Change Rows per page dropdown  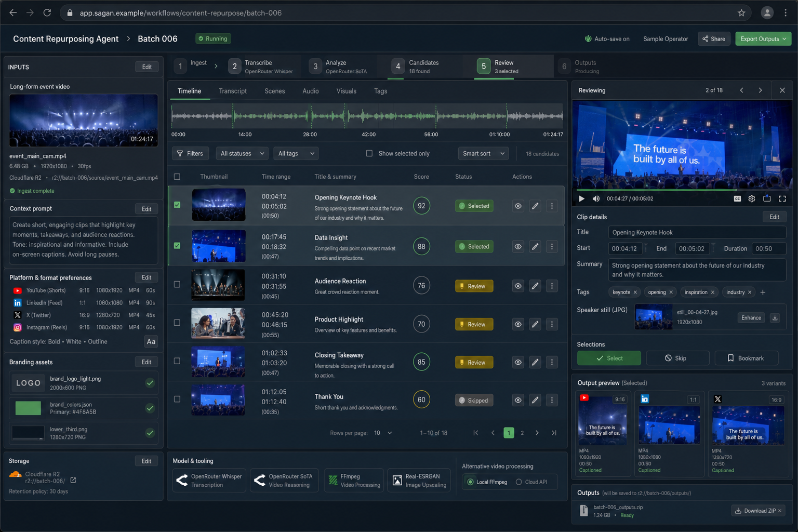pyautogui.click(x=383, y=433)
